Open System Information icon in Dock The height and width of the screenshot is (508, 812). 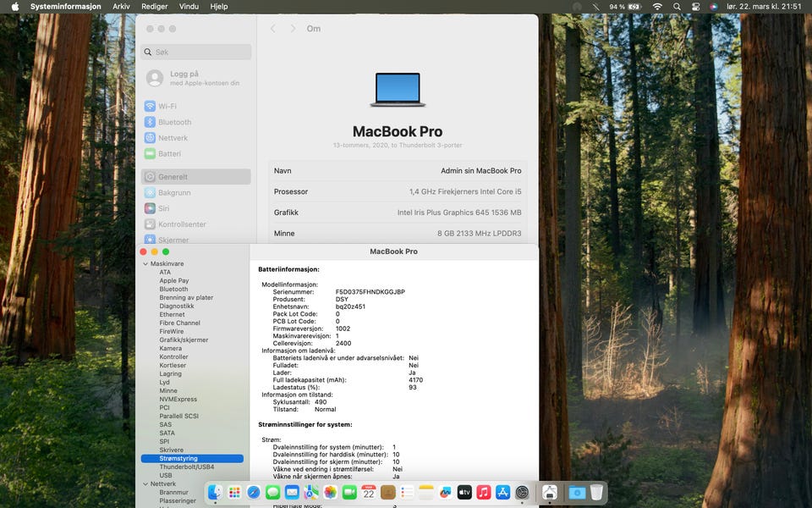[550, 492]
